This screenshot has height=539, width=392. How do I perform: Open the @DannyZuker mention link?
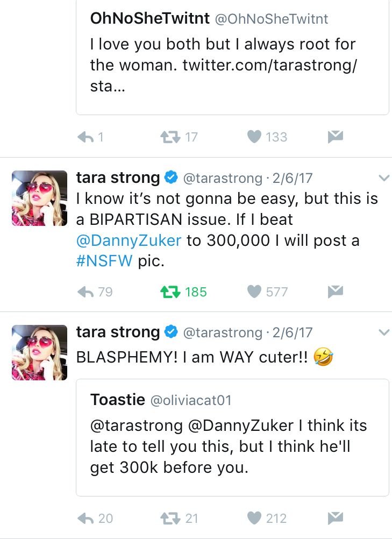tap(129, 240)
